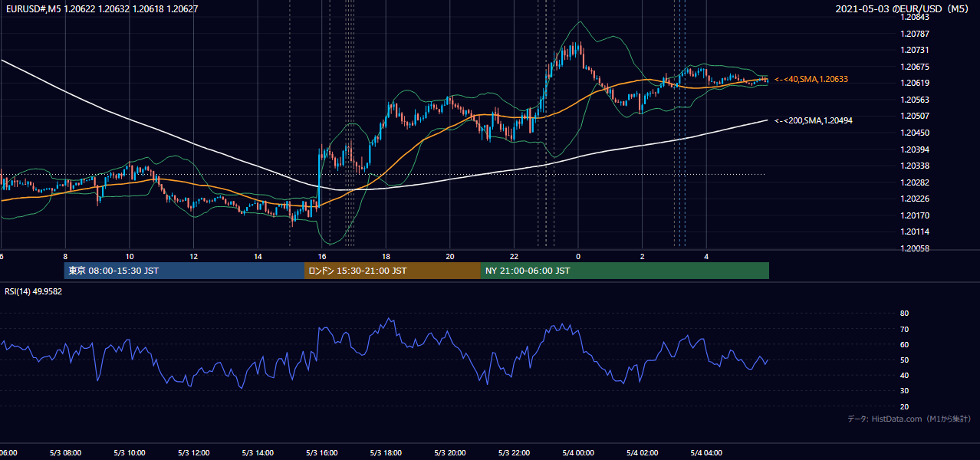The height and width of the screenshot is (460, 980).
Task: Select the NY 21:00-06:00 JST session bar
Action: pyautogui.click(x=625, y=271)
